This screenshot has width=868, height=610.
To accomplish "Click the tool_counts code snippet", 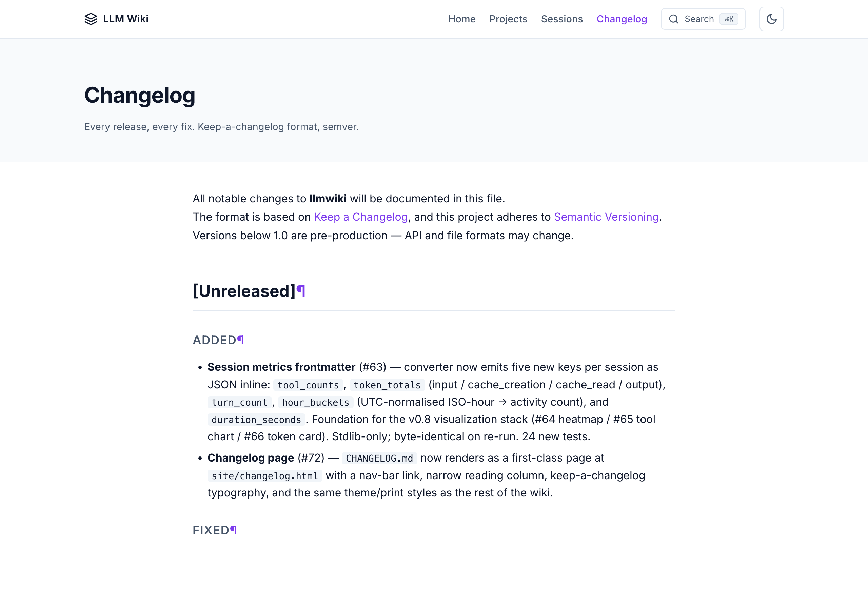I will click(308, 385).
